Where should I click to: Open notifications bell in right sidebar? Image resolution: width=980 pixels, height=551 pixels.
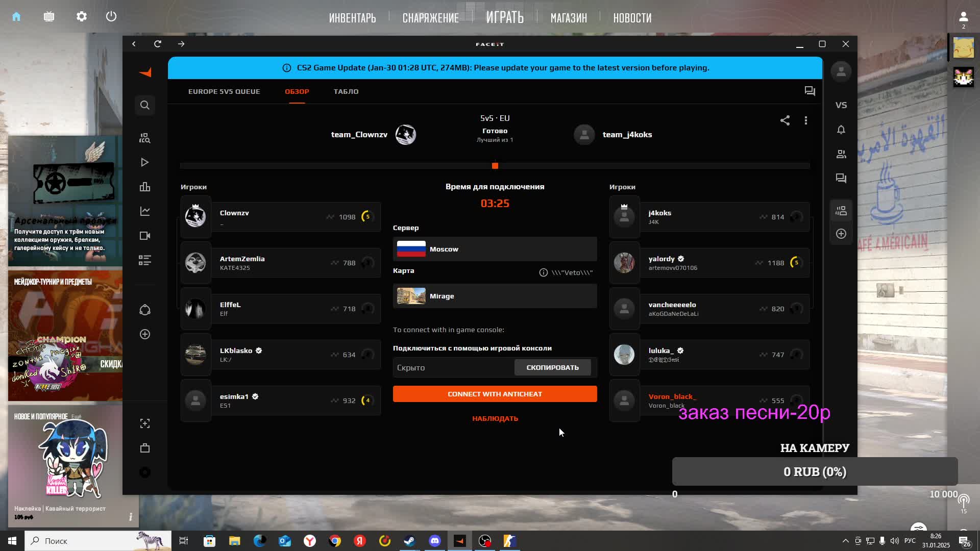point(841,130)
